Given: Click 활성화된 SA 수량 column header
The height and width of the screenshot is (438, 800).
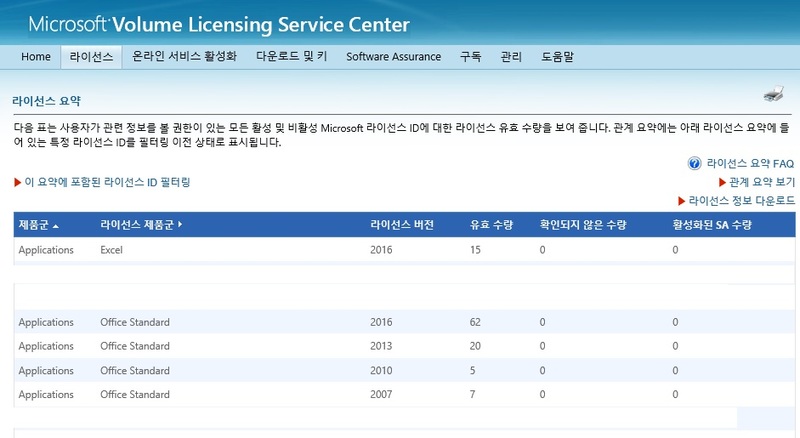Looking at the screenshot, I should click(x=712, y=225).
